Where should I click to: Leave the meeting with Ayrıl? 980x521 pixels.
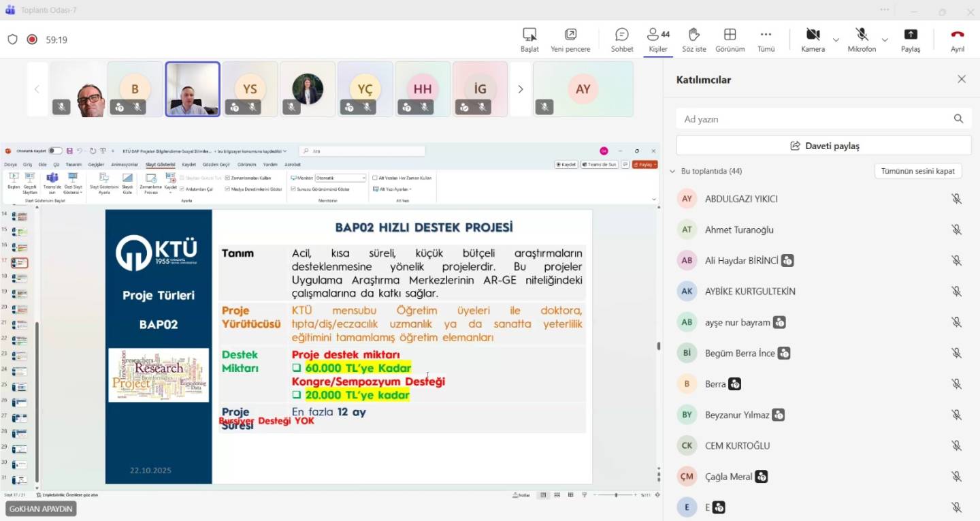[957, 35]
